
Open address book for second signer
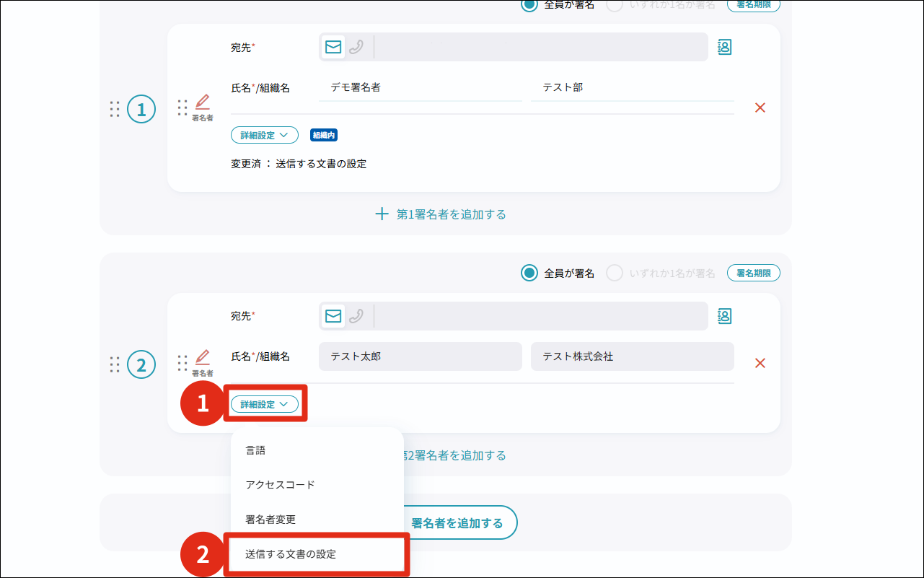tap(724, 316)
